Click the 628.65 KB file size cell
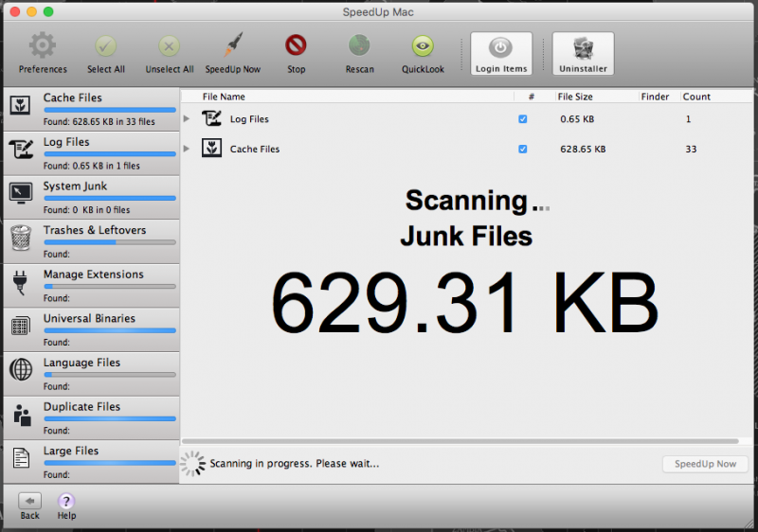Image resolution: width=758 pixels, height=532 pixels. pyautogui.click(x=583, y=150)
